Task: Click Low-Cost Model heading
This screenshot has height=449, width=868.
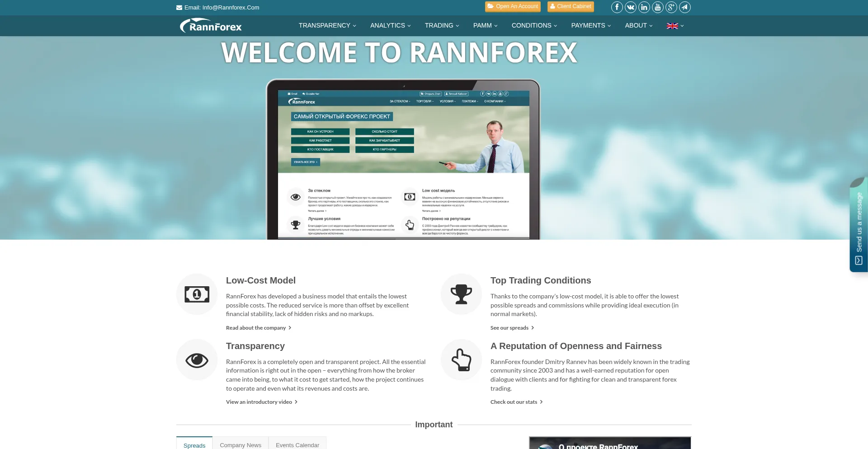Action: coord(261,280)
